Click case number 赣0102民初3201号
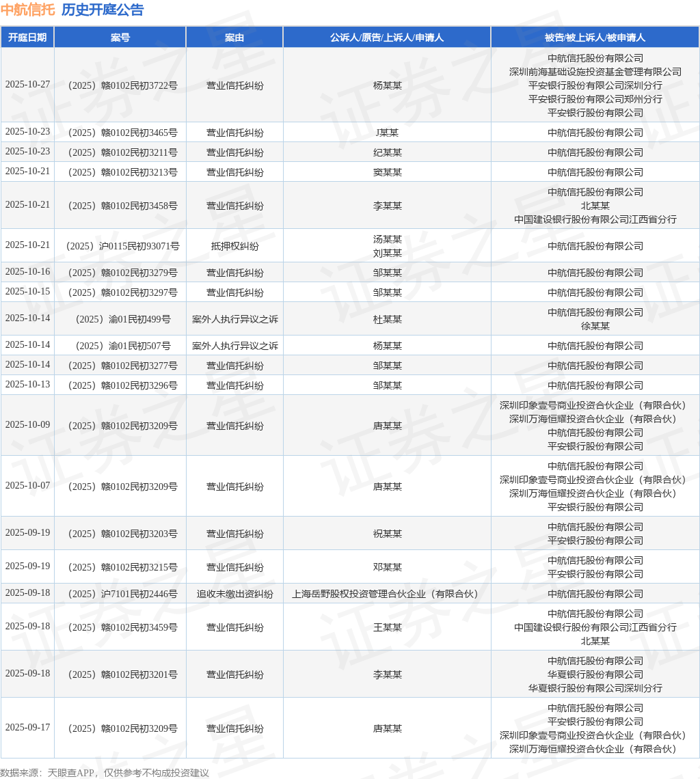Image resolution: width=700 pixels, height=779 pixels. coord(123,674)
